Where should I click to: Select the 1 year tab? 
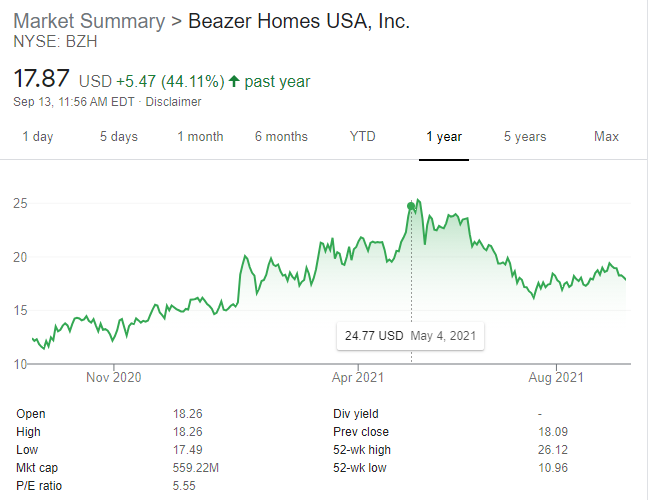(x=443, y=137)
